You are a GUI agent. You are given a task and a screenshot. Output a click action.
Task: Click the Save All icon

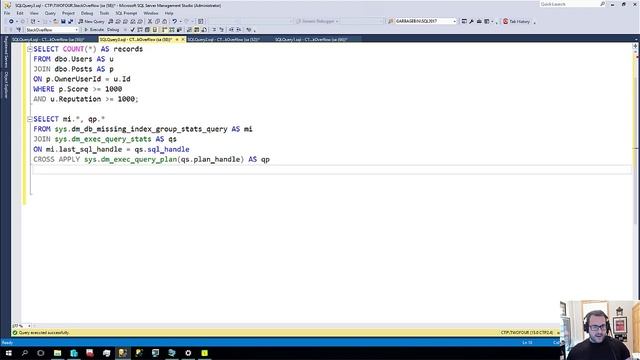[70, 21]
